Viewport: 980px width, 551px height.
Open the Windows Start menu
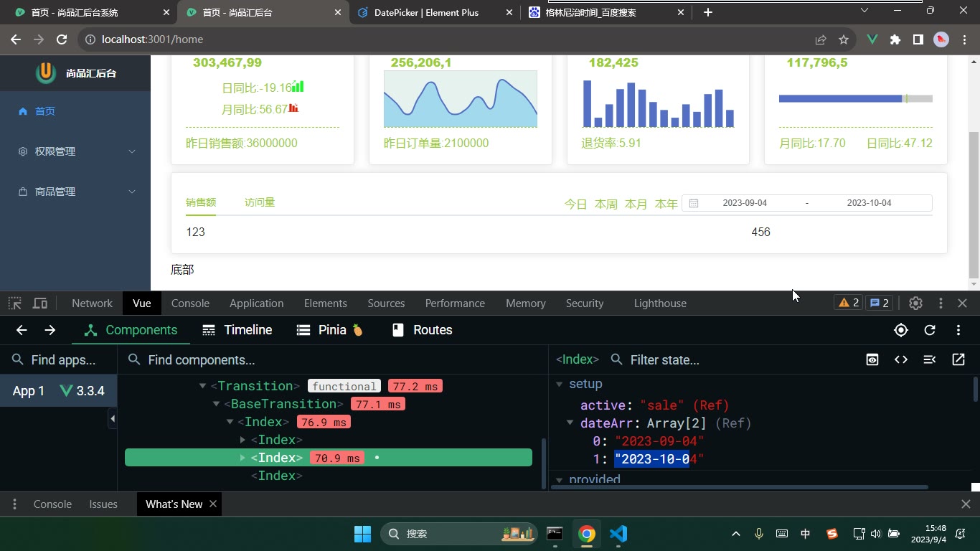[x=363, y=533]
